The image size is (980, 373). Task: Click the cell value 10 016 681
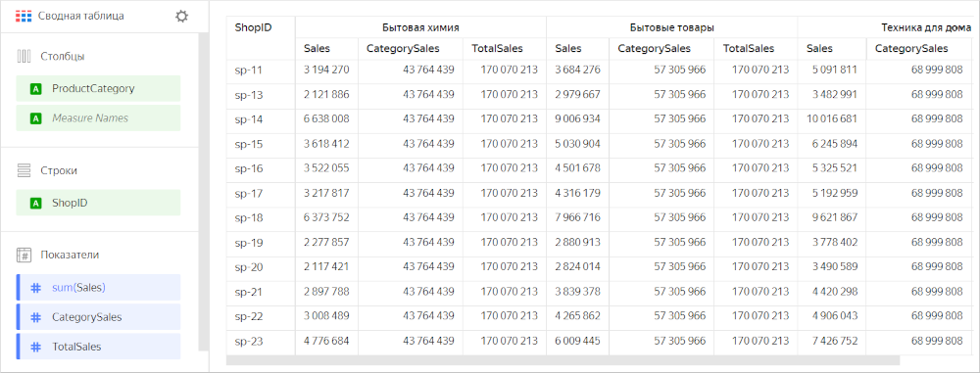(832, 119)
